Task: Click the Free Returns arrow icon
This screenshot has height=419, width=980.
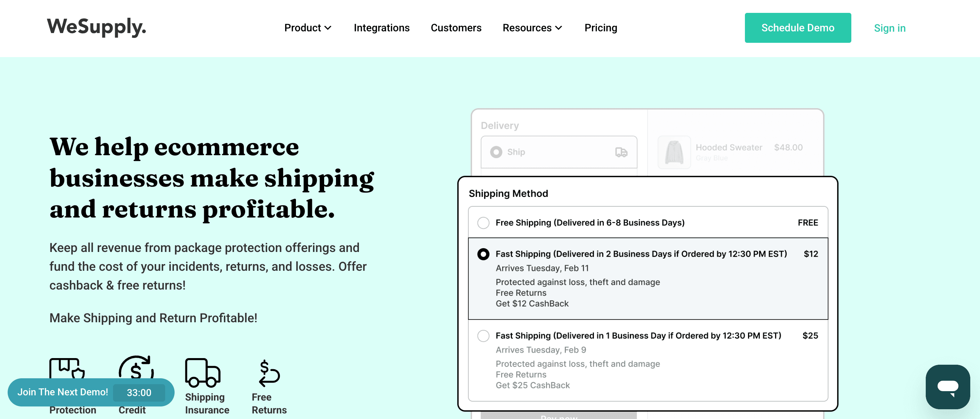Action: pyautogui.click(x=269, y=372)
